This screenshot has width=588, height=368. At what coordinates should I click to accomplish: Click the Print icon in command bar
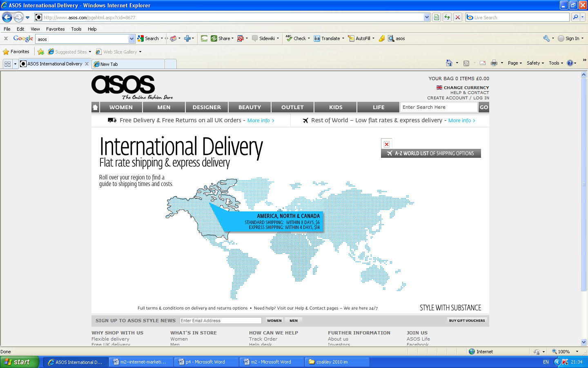pos(494,63)
